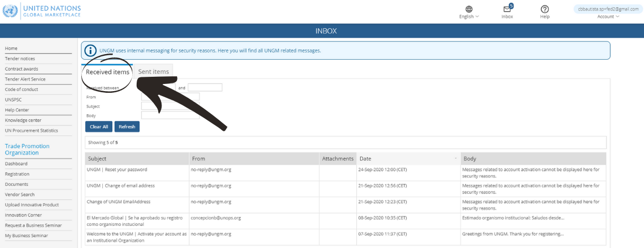
Task: Go to Home in sidebar
Action: [x=11, y=49]
